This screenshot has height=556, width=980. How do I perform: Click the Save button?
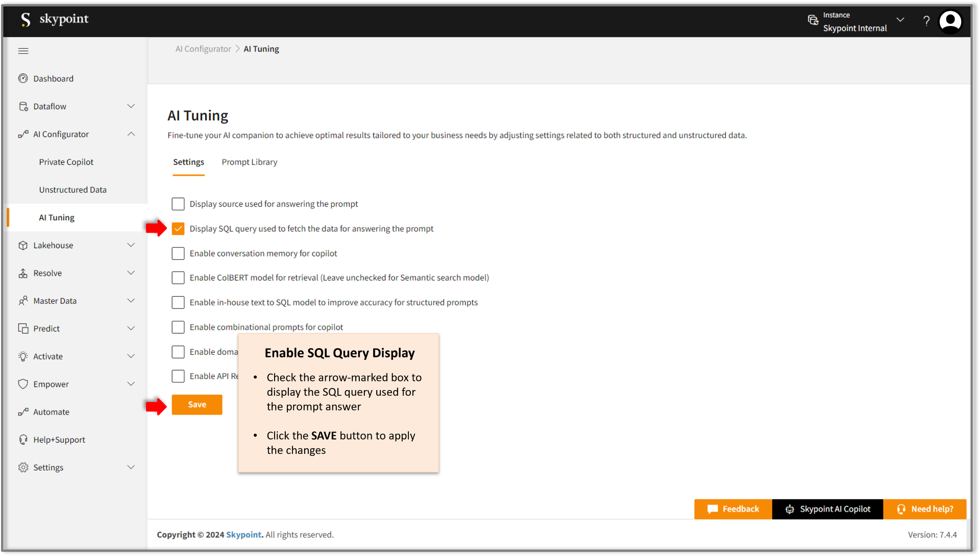point(197,404)
